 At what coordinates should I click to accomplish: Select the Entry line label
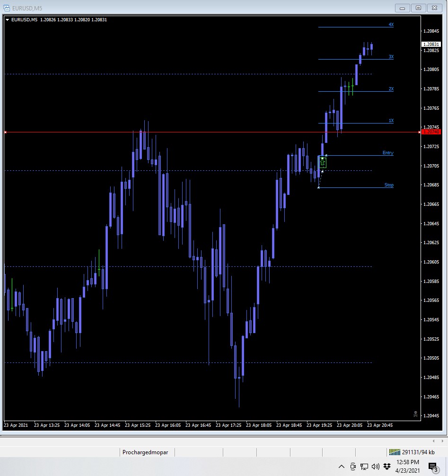tap(388, 153)
